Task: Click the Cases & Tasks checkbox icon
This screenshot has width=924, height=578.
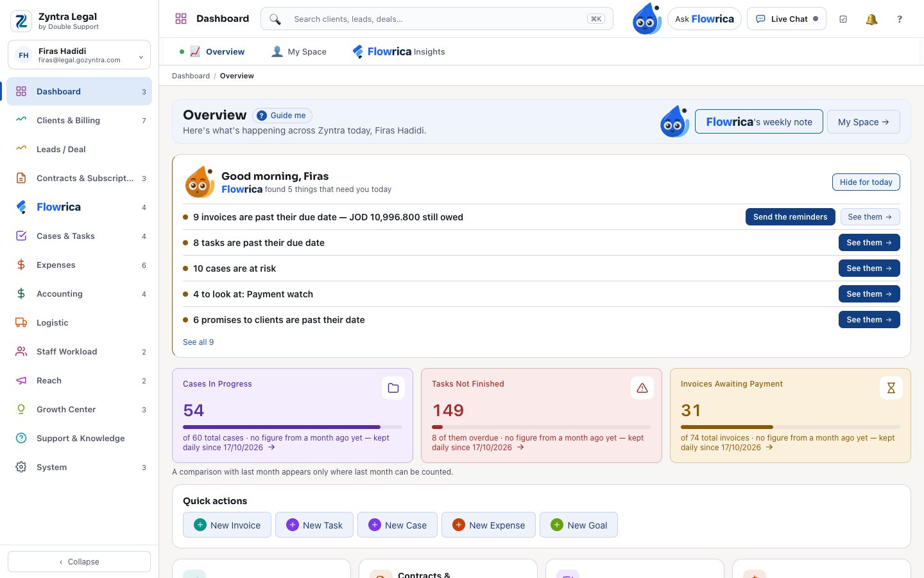Action: click(21, 236)
